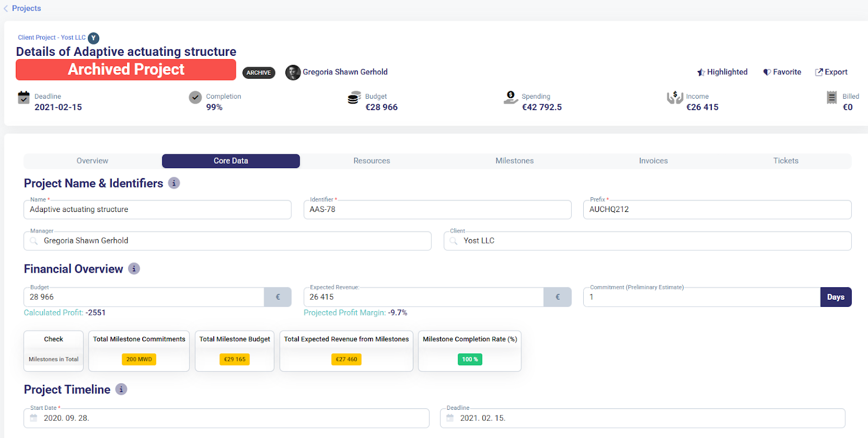Open the Client search dropdown
The width and height of the screenshot is (868, 438).
coord(647,241)
